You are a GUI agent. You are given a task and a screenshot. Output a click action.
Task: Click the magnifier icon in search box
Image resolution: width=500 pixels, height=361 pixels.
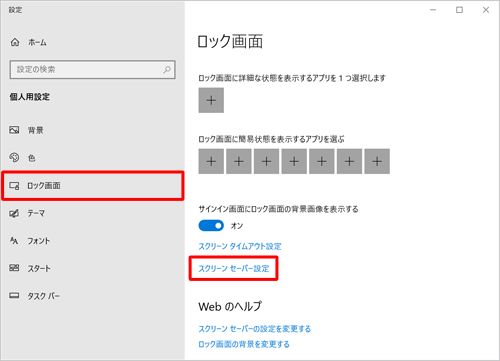pos(167,69)
